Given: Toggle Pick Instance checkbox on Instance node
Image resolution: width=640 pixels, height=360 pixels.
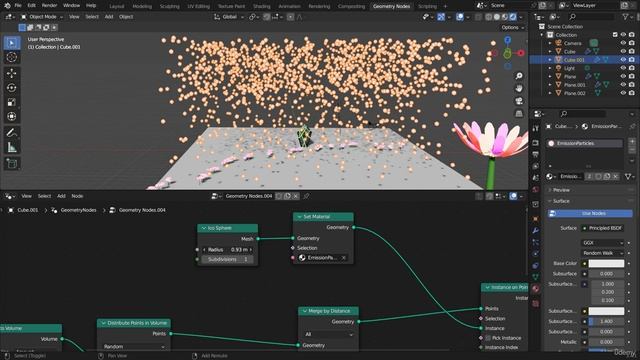Looking at the screenshot, I should pos(488,338).
